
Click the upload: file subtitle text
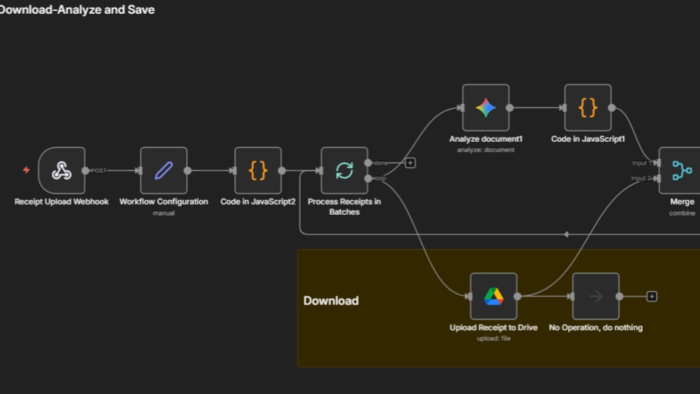(494, 339)
